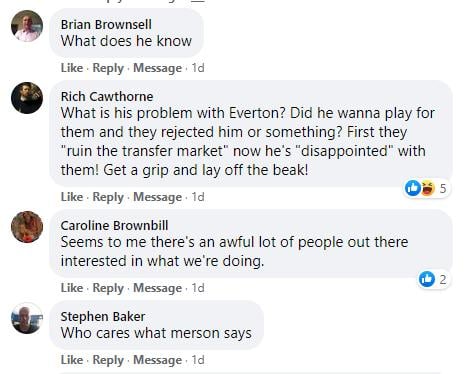Message Brian Brownsell

158,68
